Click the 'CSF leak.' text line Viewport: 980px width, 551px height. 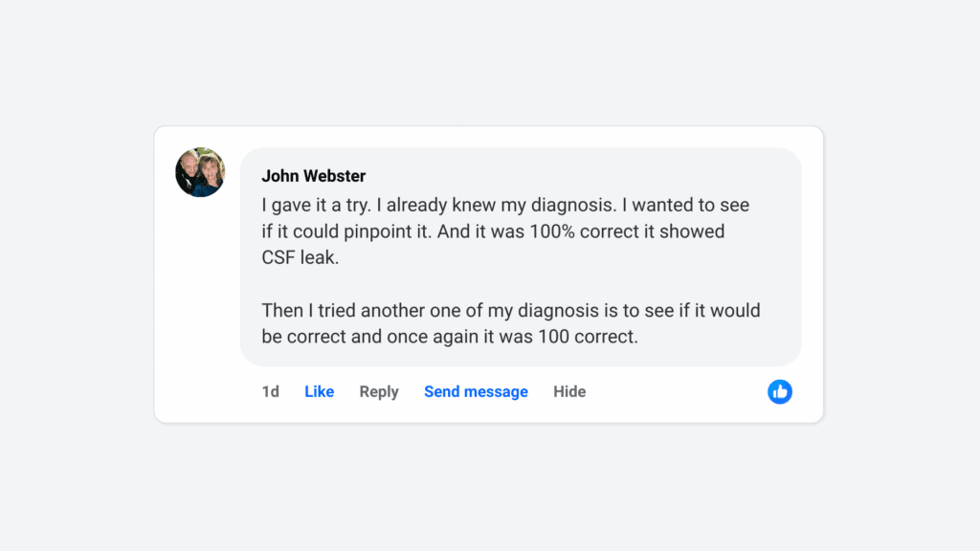tap(300, 257)
